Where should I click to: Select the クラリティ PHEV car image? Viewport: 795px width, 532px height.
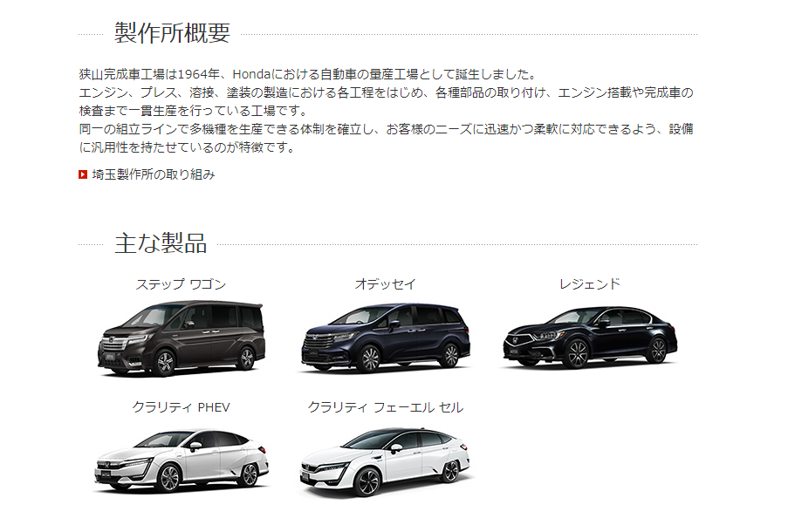(181, 460)
